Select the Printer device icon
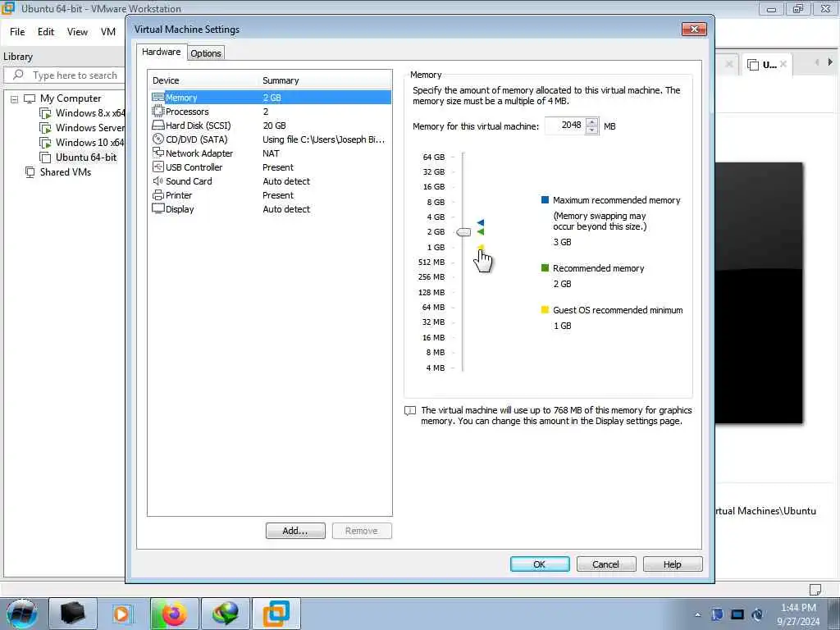 158,195
